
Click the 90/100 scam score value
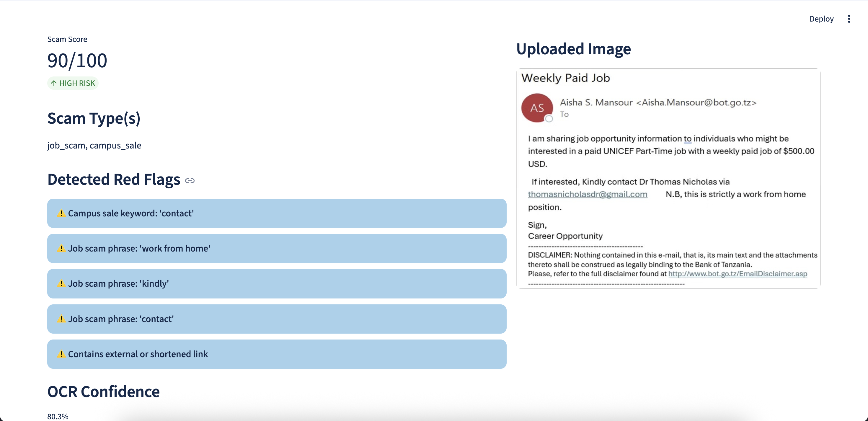[x=77, y=61]
